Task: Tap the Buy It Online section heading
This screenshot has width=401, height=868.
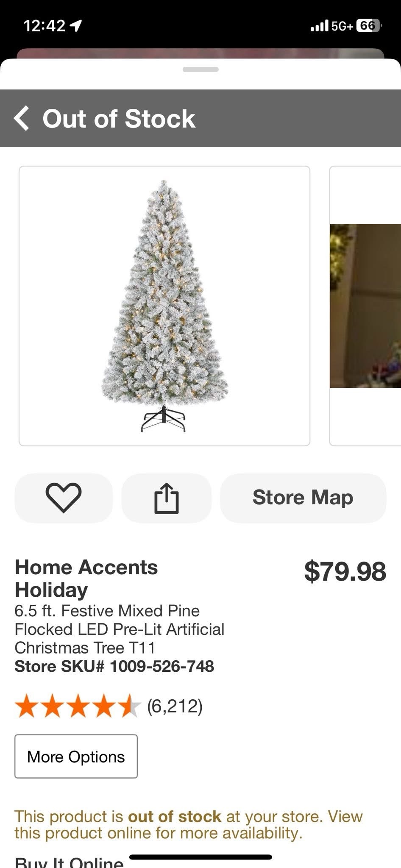Action: pos(69,861)
